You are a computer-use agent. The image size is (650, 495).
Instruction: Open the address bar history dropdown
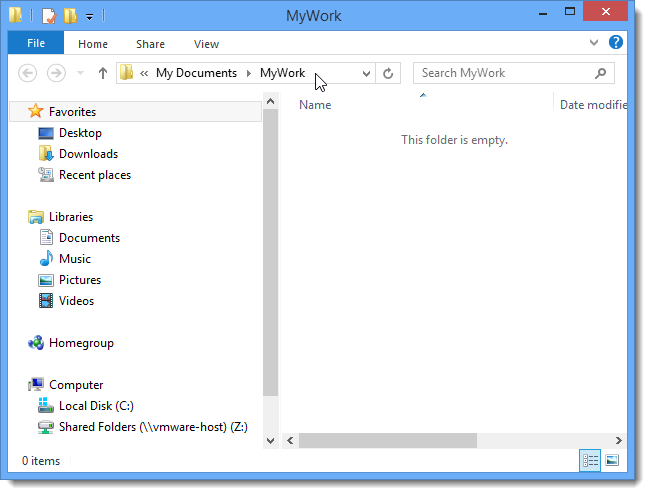point(366,74)
